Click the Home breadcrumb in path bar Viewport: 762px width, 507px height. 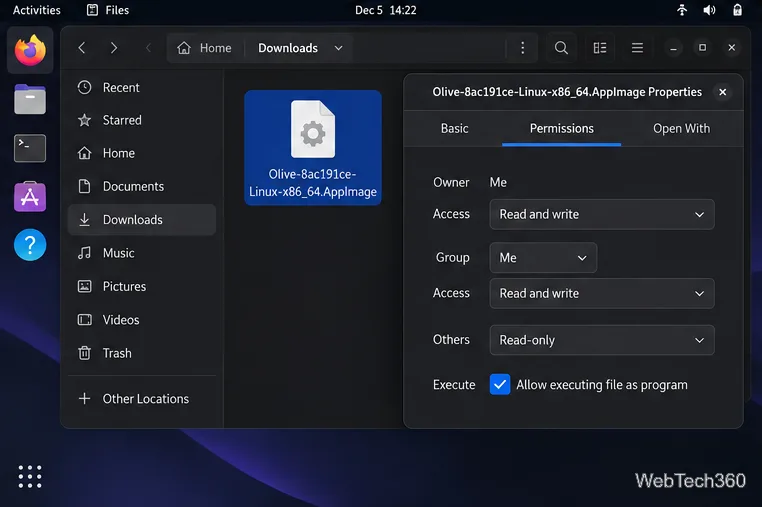tap(204, 48)
